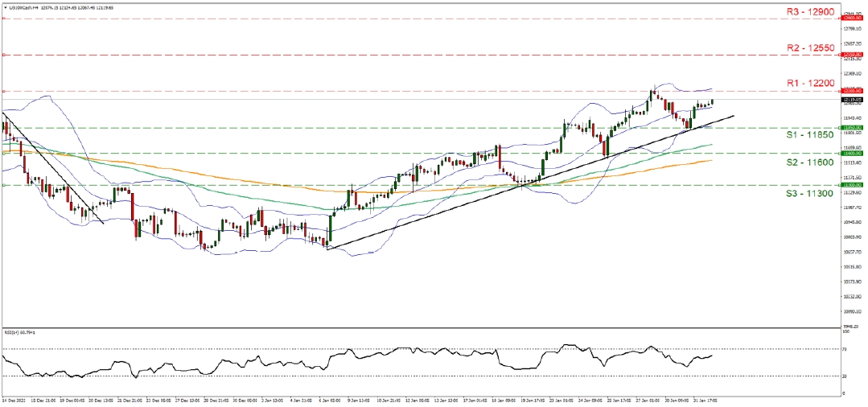
Task: Click the S3 line's left anchor handle
Action: (4, 185)
